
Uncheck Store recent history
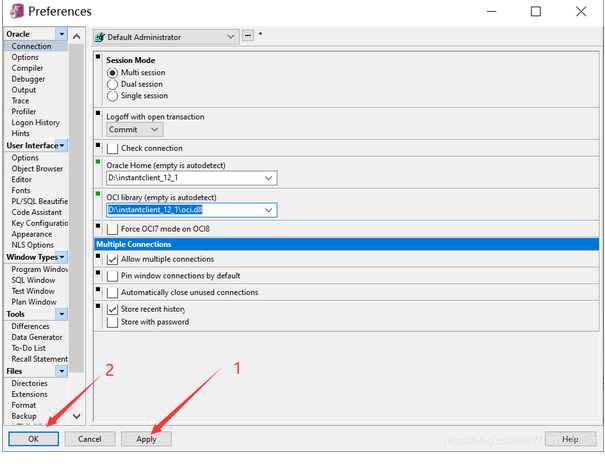(x=112, y=309)
